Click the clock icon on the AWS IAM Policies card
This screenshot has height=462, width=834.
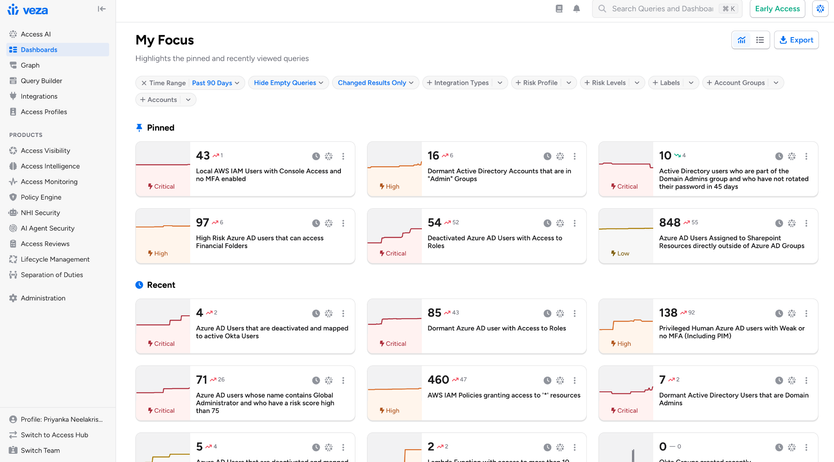pos(547,381)
